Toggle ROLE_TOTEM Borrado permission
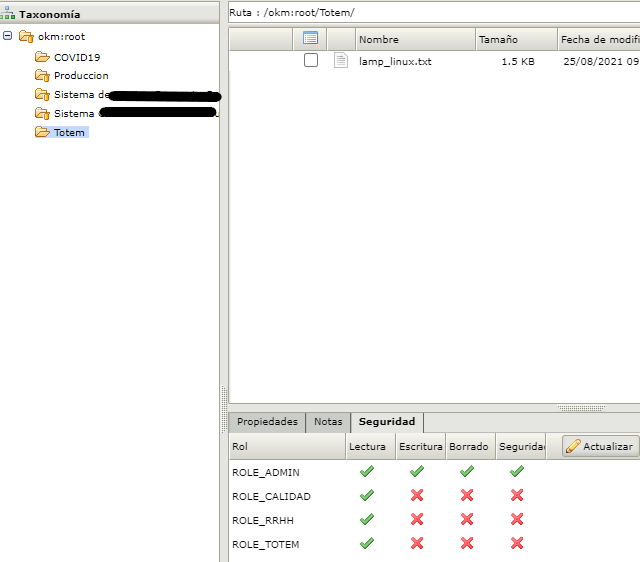This screenshot has width=640, height=562. click(466, 544)
